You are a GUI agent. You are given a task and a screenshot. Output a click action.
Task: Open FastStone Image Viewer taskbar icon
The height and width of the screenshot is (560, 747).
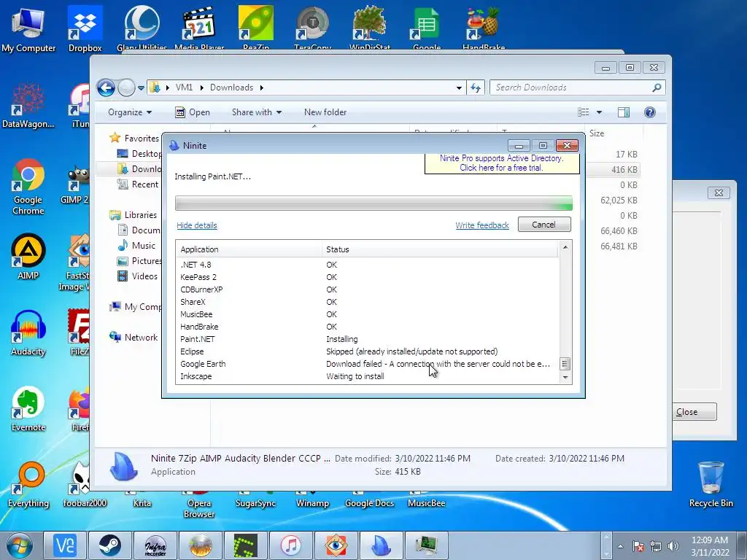[336, 545]
